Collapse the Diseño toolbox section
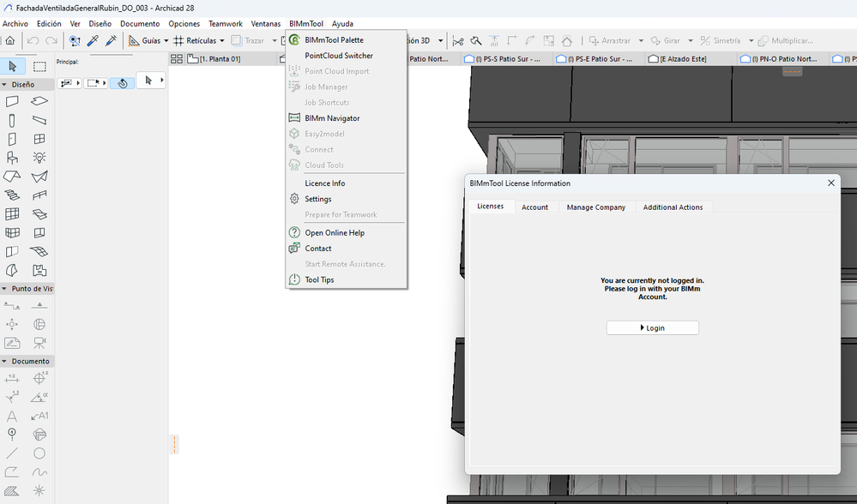 pos(3,85)
